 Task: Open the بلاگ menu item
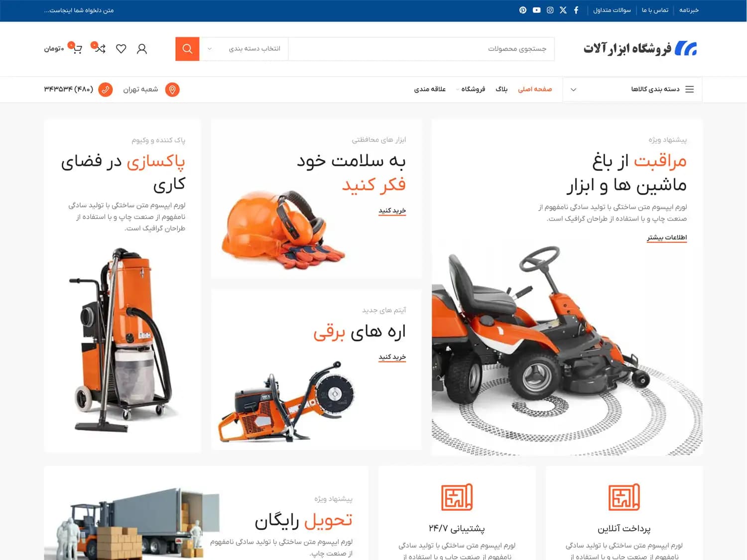click(501, 89)
